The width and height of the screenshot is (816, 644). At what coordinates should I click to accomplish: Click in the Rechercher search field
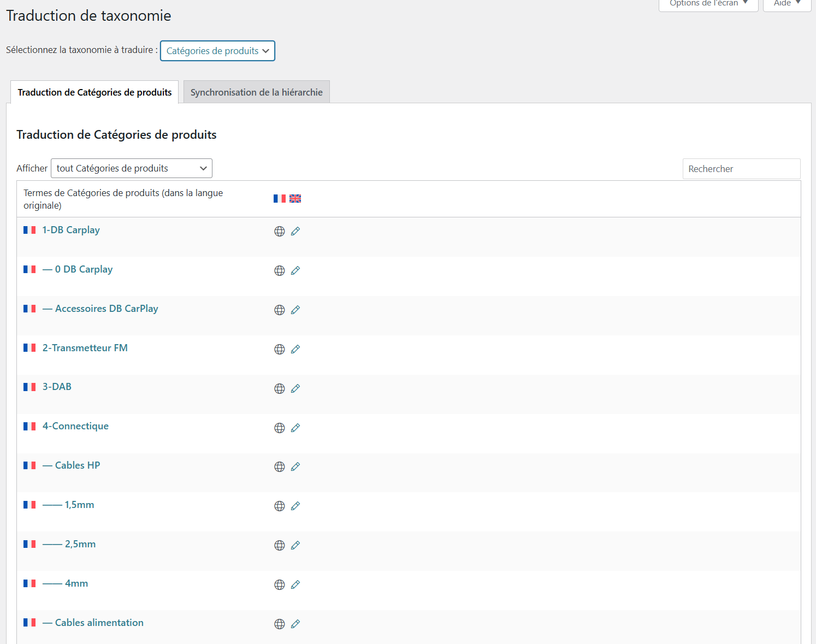[741, 169]
